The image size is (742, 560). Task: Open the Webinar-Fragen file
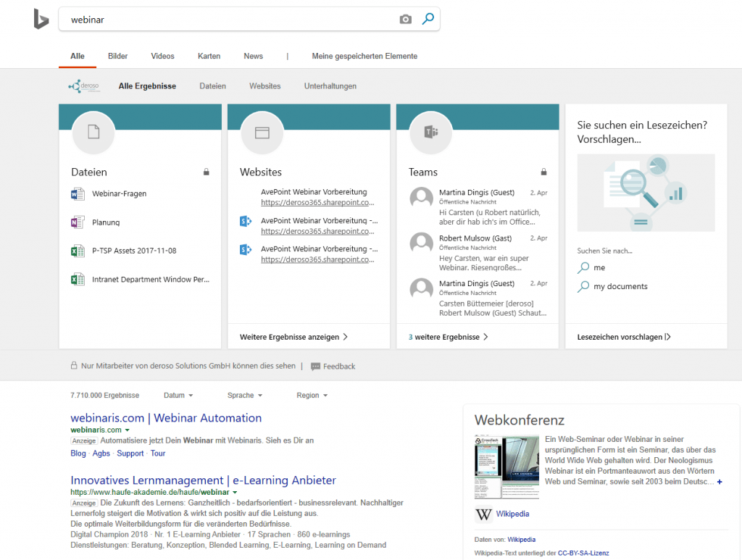coord(120,194)
